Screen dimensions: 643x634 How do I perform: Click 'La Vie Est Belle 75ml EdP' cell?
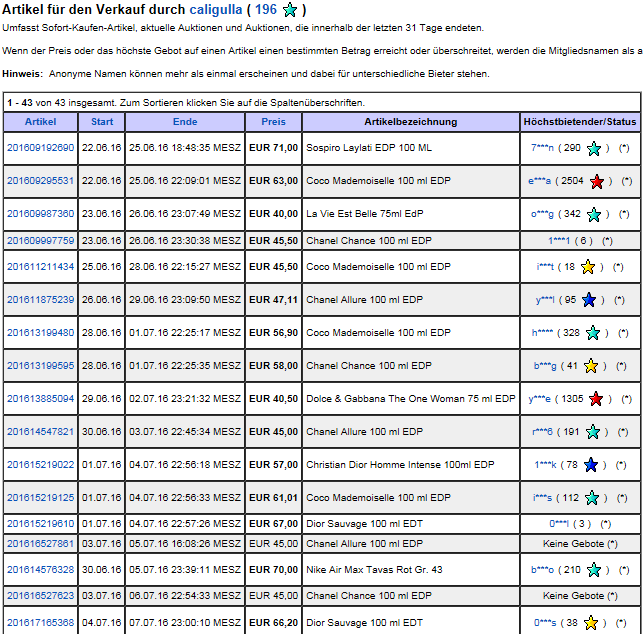pyautogui.click(x=410, y=214)
